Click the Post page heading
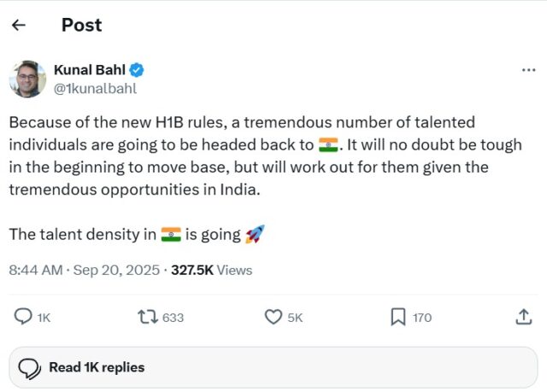The image size is (547, 392). coord(81,26)
